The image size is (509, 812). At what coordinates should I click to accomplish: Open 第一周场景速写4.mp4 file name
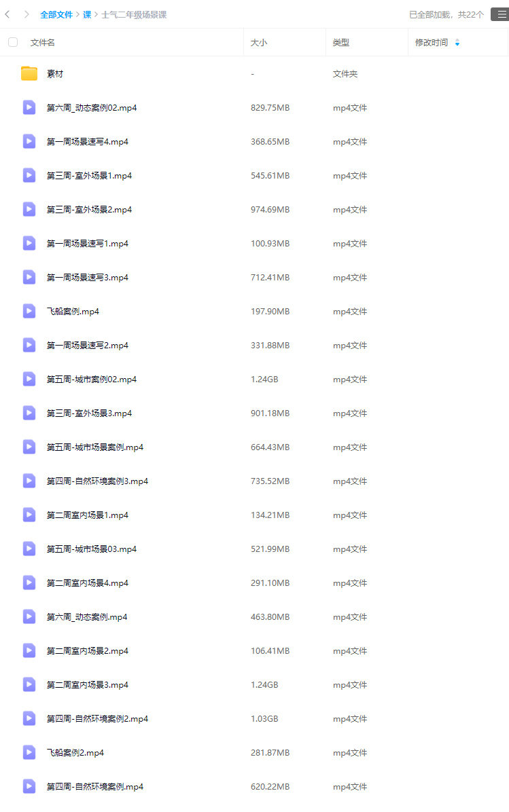(88, 142)
